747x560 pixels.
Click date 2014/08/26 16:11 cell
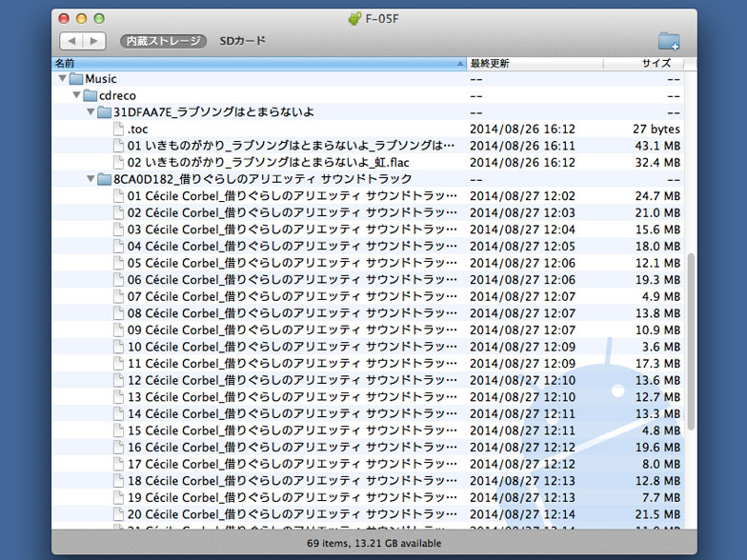[x=522, y=146]
